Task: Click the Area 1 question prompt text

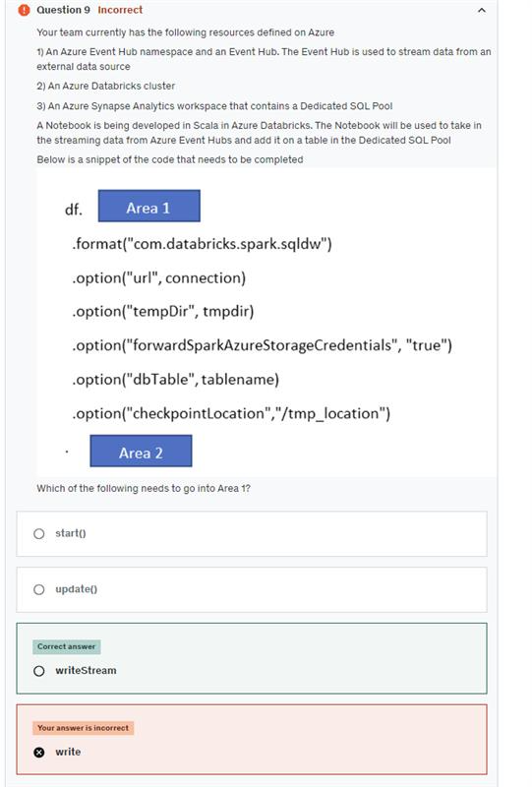Action: pos(144,488)
